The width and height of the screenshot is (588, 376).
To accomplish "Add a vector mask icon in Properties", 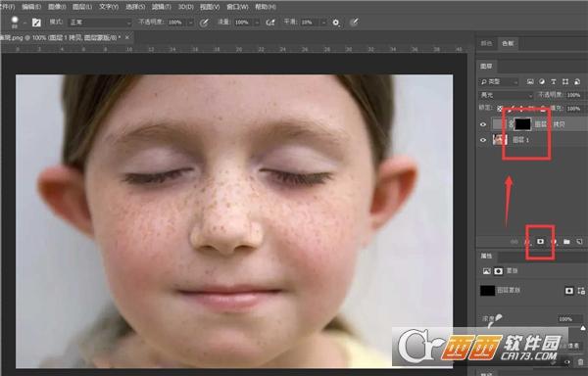I will [581, 291].
